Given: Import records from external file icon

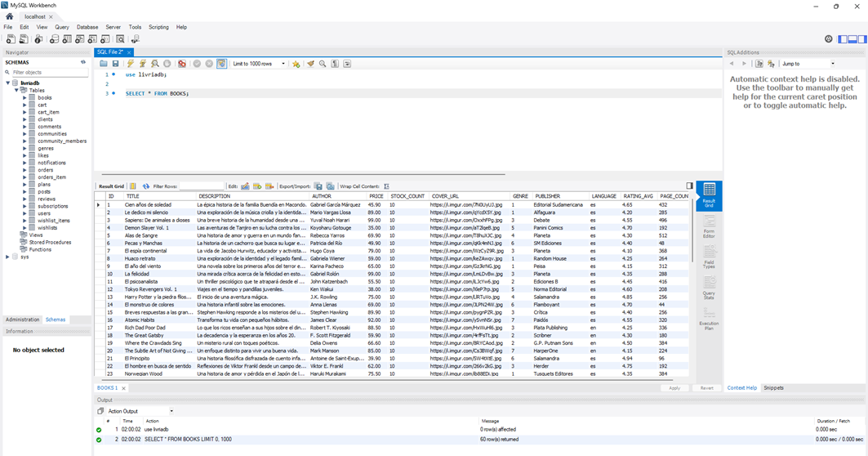Looking at the screenshot, I should coord(331,186).
